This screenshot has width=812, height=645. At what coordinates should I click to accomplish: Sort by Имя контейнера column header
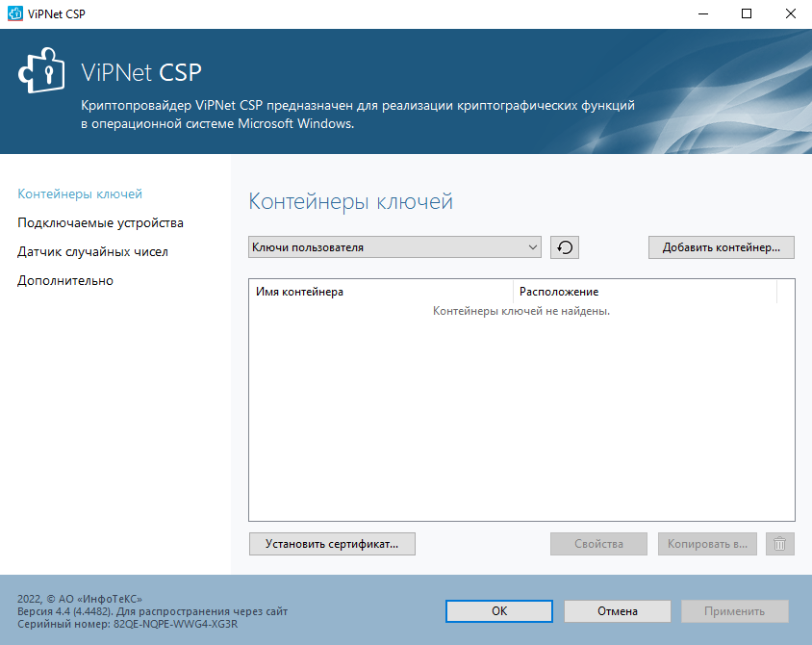(381, 292)
